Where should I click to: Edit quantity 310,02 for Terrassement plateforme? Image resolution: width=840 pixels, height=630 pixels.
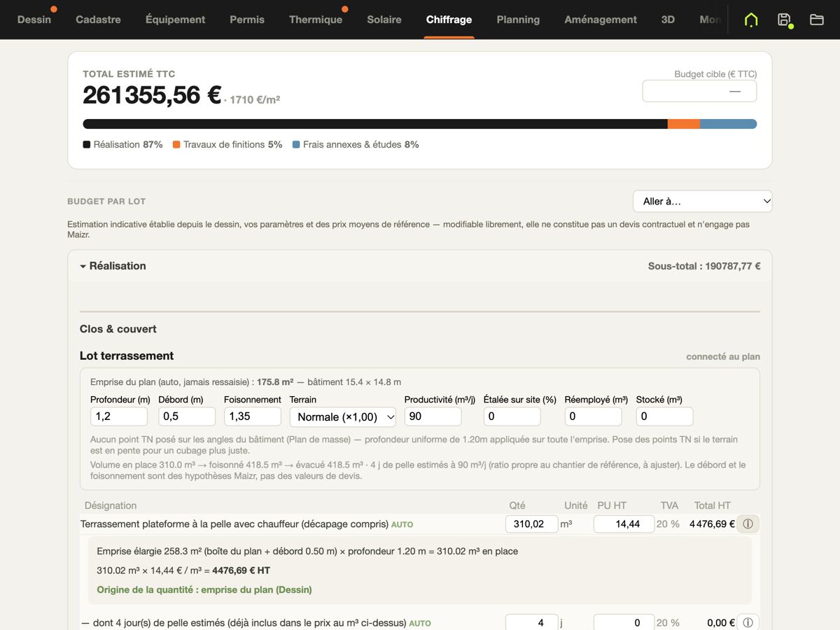[532, 524]
